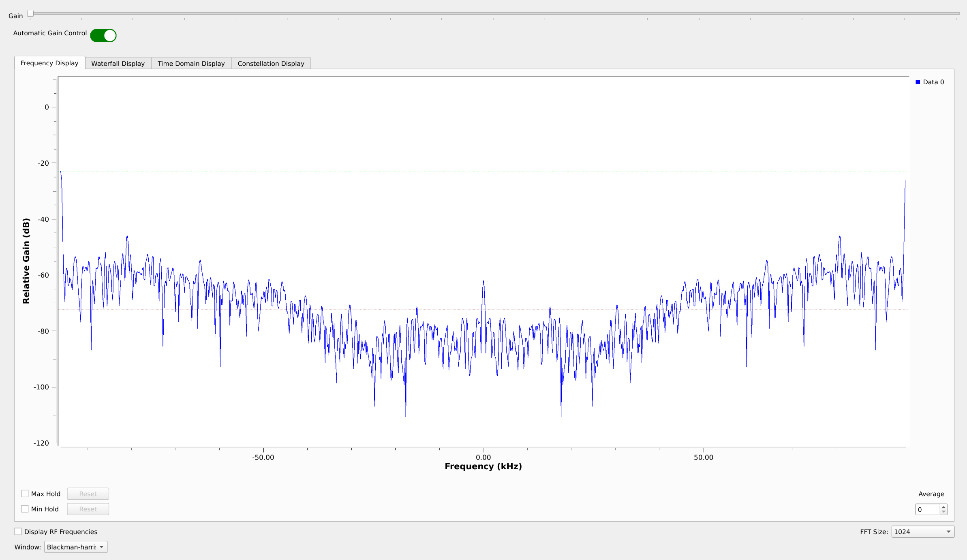Select the Constellation Display tab
The image size is (967, 560).
point(271,63)
